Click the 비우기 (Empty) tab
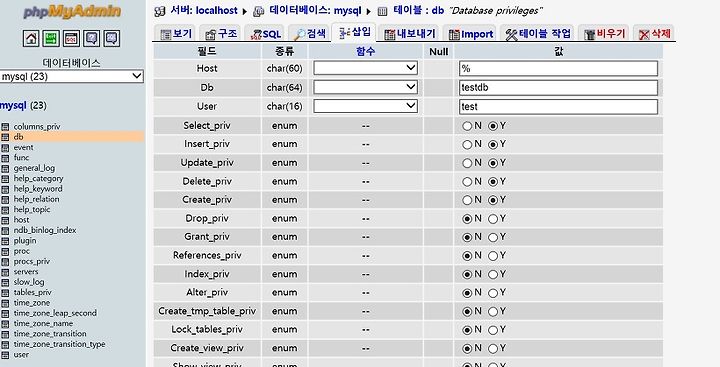 (604, 34)
